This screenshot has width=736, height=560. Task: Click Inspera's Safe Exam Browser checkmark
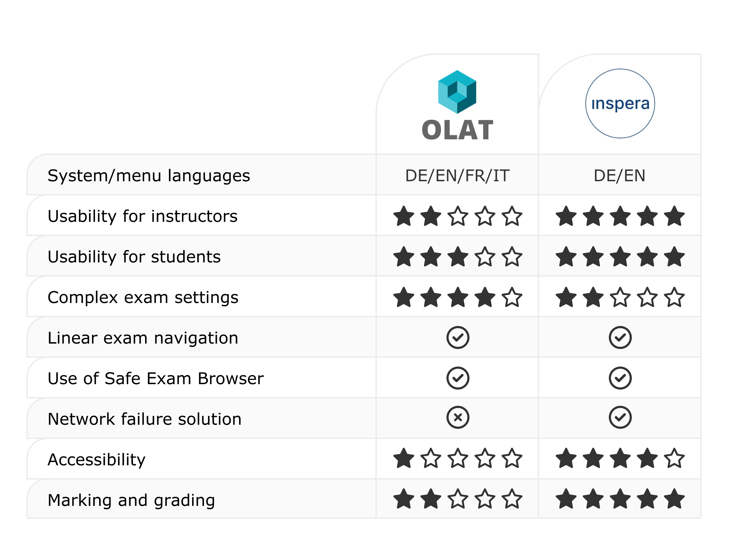point(620,378)
